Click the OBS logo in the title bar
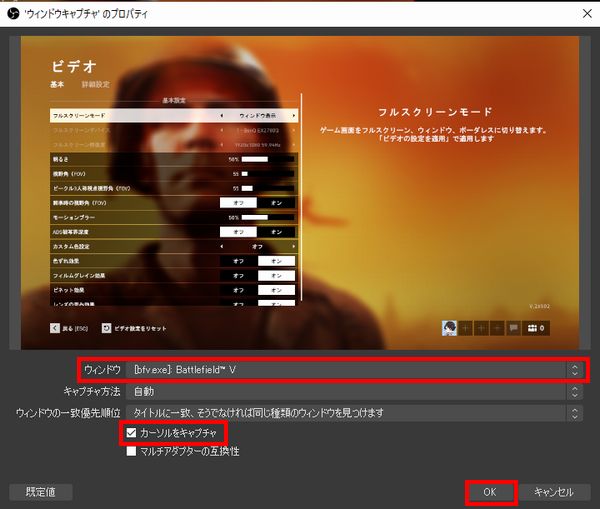 [x=13, y=14]
